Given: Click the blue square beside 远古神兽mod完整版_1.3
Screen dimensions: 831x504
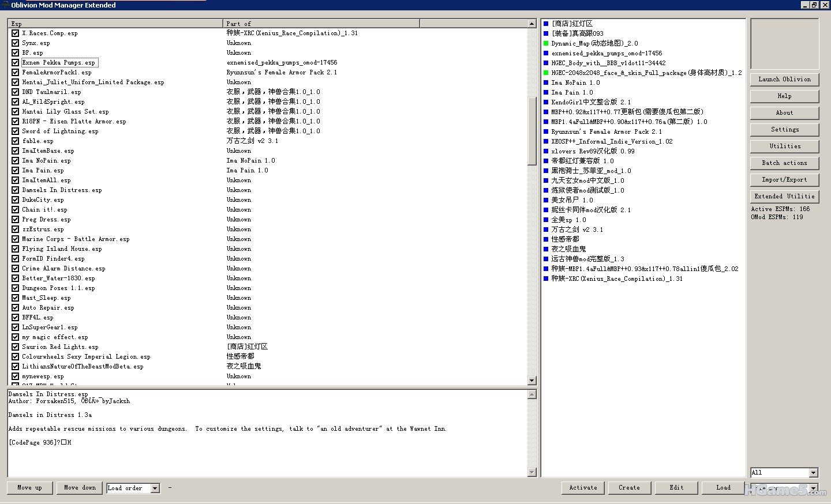Looking at the screenshot, I should pos(546,259).
